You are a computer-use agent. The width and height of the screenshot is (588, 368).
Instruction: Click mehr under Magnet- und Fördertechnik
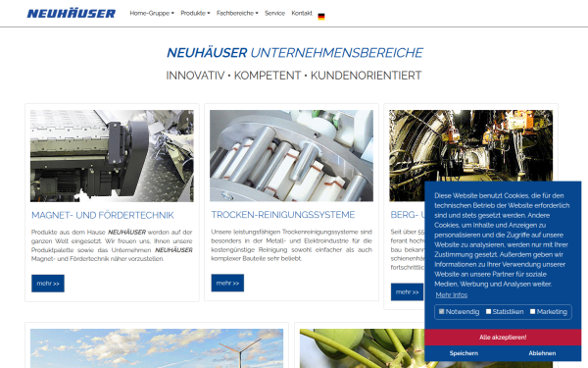tap(48, 284)
